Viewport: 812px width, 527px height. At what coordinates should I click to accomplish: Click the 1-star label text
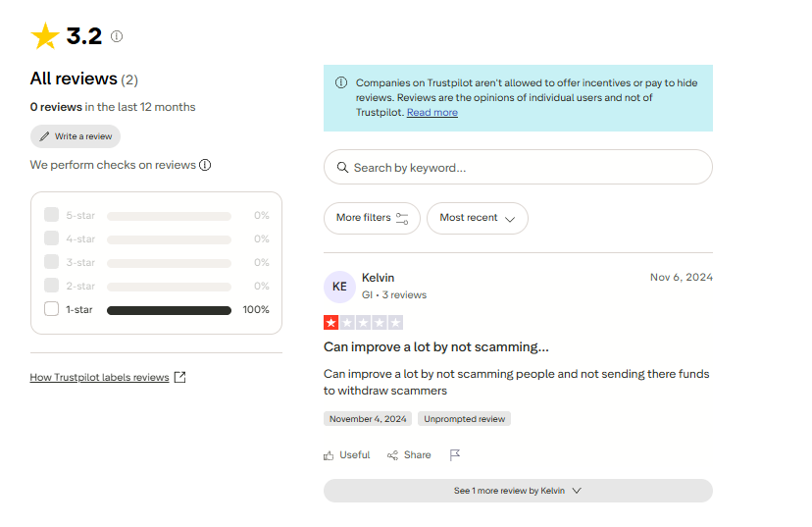tap(79, 309)
